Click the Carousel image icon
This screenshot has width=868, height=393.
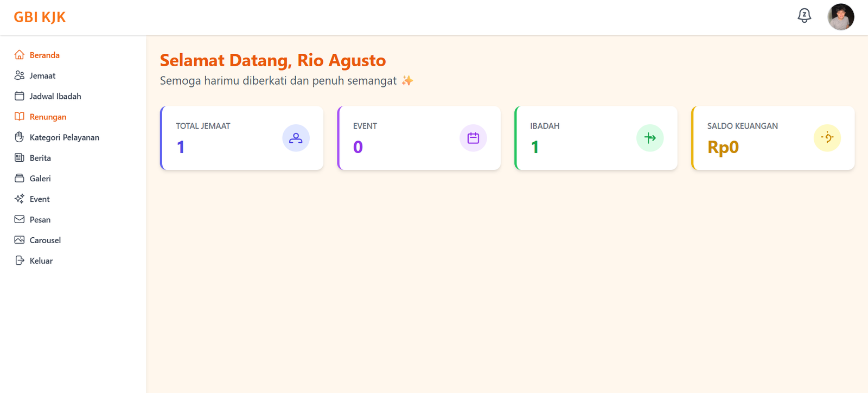pos(20,240)
